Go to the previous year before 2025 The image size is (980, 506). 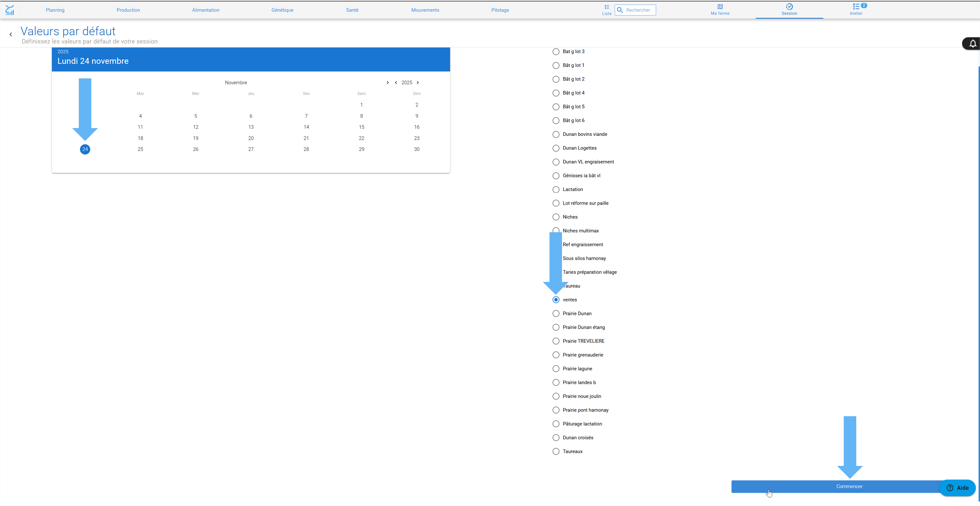pos(396,82)
